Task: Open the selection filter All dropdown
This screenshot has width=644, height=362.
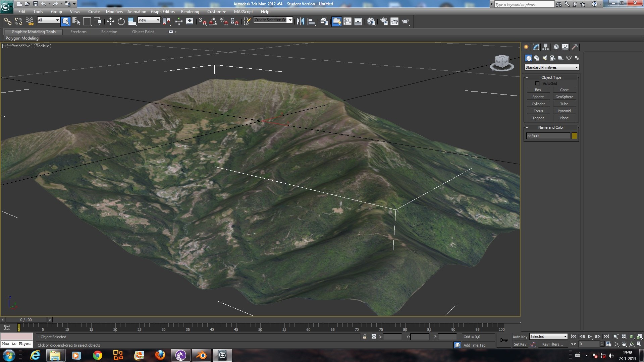Action: coord(48,20)
